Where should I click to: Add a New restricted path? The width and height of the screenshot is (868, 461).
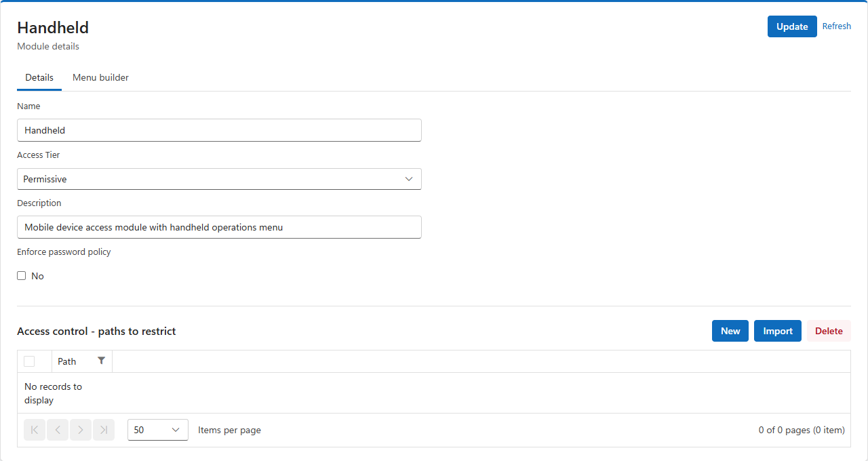730,331
